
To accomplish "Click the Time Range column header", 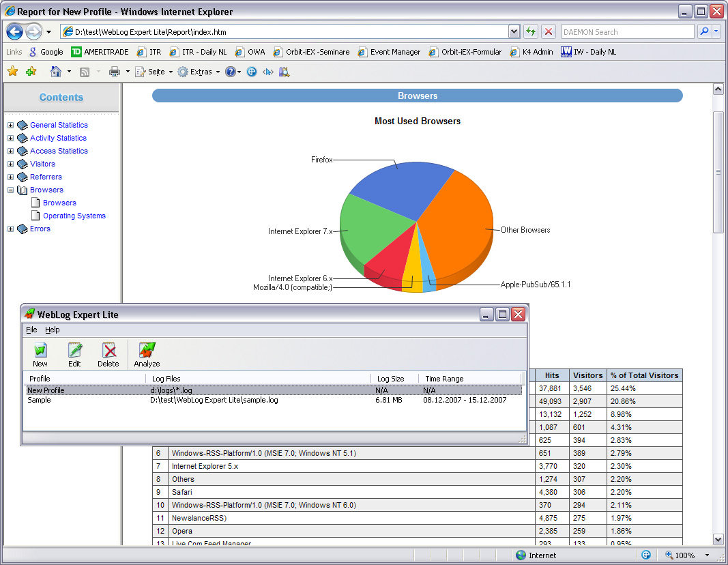I will (x=469, y=378).
